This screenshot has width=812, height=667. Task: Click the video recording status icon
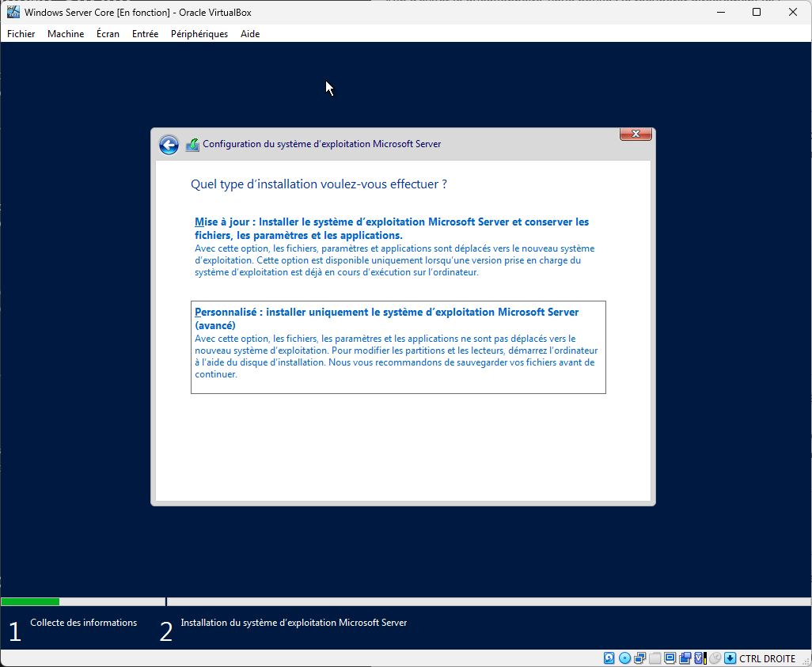(685, 658)
